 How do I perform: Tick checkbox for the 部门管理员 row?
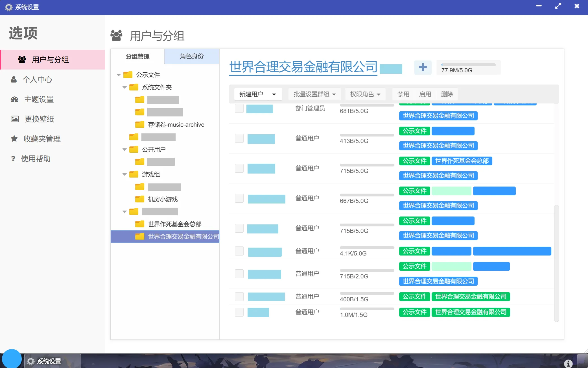[239, 108]
